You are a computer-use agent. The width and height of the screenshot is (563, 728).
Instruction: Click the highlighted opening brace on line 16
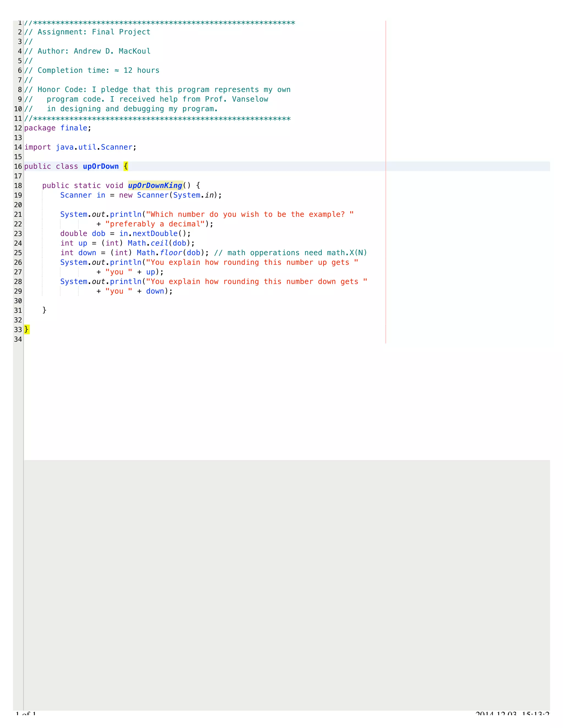[126, 166]
